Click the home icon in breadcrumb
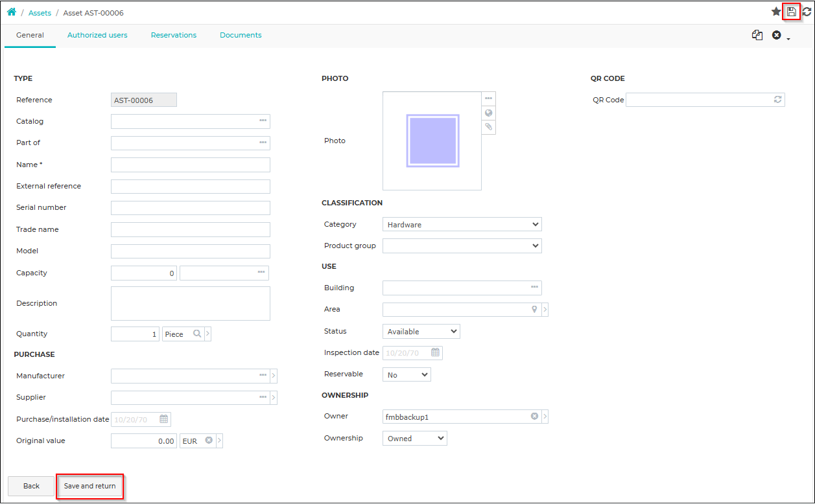The height and width of the screenshot is (504, 815). pos(12,12)
